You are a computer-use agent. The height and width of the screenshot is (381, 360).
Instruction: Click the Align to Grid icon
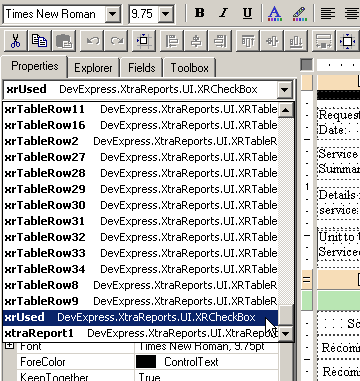click(143, 41)
